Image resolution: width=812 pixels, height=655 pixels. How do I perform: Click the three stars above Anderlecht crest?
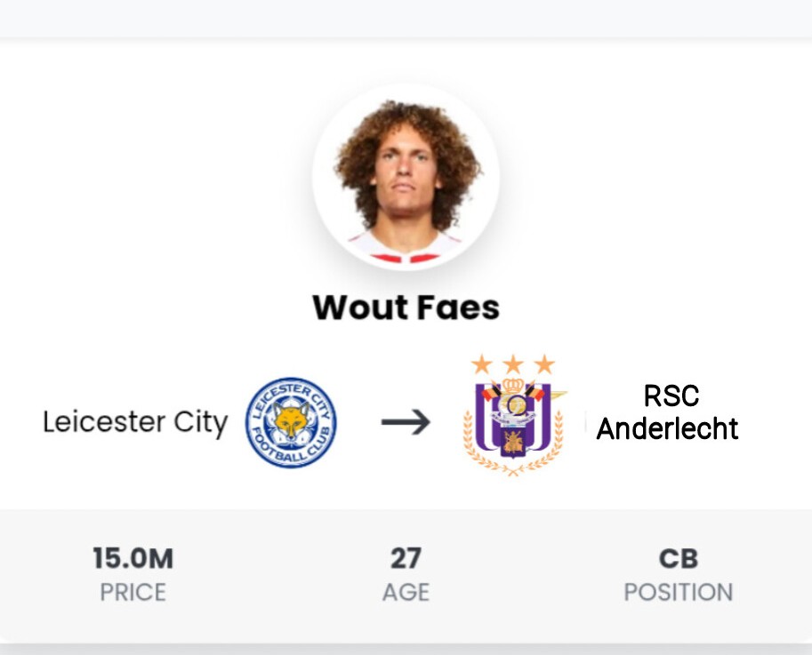513,364
